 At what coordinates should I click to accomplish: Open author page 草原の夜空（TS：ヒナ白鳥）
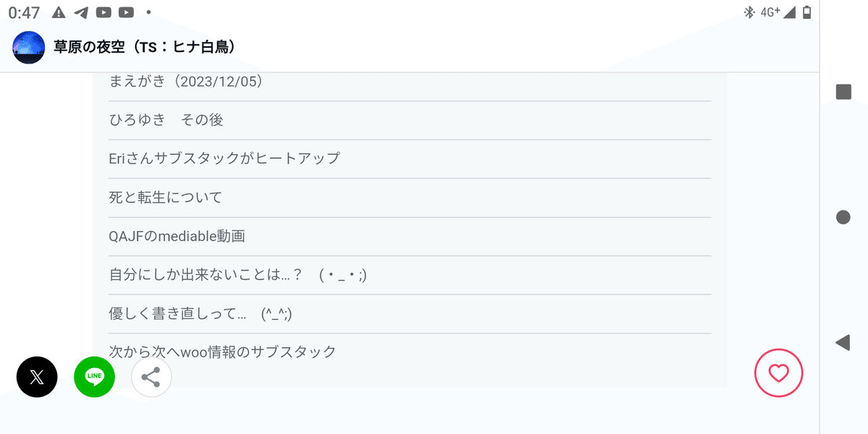145,47
